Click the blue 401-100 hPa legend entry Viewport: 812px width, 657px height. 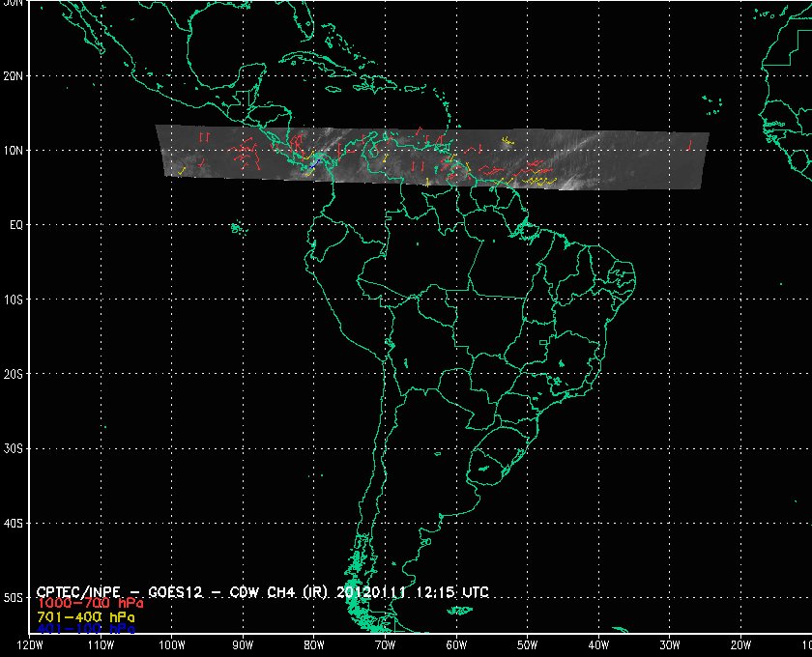[x=86, y=629]
